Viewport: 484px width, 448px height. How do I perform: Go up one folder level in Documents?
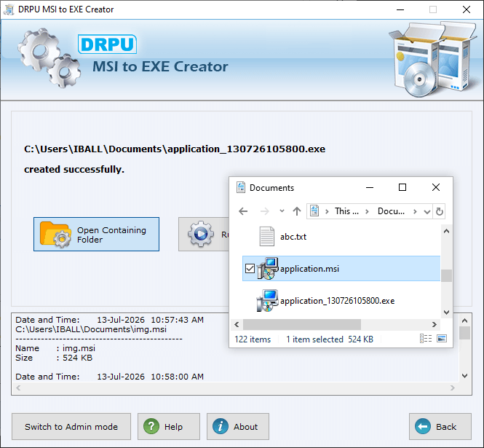(297, 211)
